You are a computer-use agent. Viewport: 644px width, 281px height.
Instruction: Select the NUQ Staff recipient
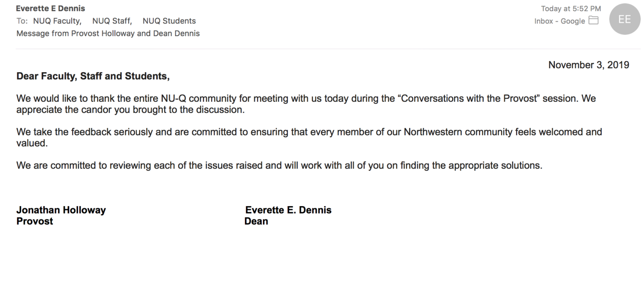tap(112, 21)
